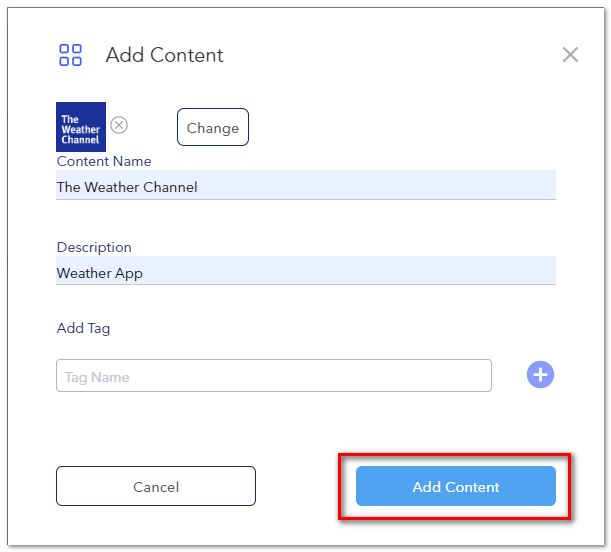Click the 'Channel' word on the logo image
The image size is (611, 552).
click(80, 139)
